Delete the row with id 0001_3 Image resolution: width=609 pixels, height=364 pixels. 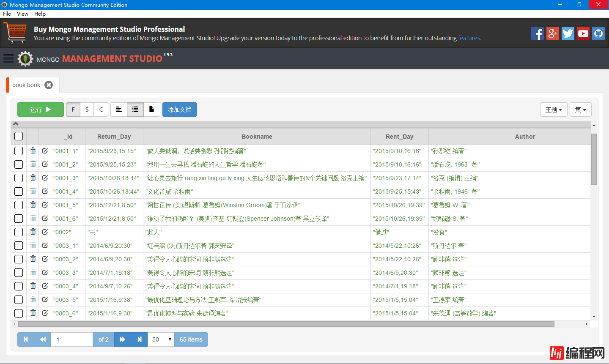point(33,178)
